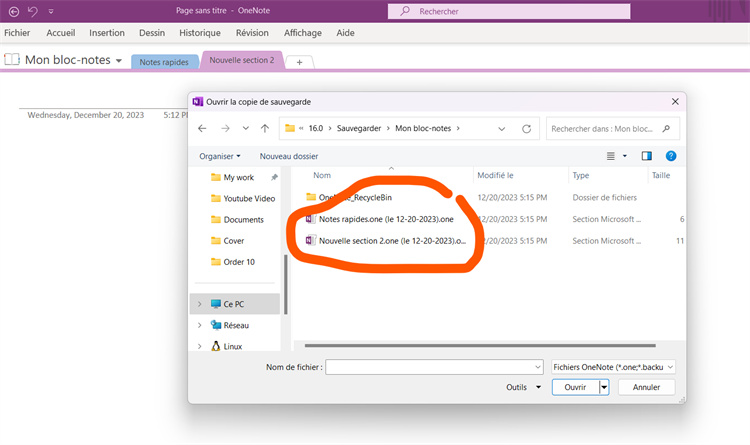Add a new section with plus tab
This screenshot has height=445, width=750.
click(299, 62)
